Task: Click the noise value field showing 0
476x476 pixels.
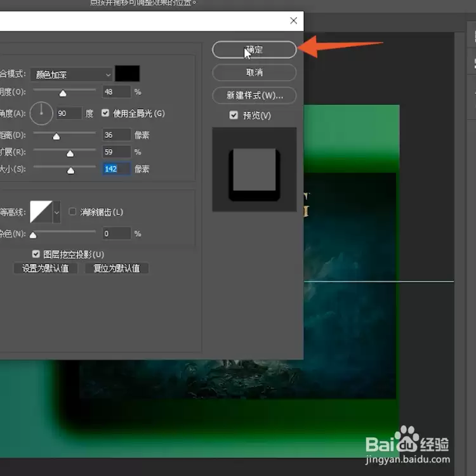Action: pos(117,234)
